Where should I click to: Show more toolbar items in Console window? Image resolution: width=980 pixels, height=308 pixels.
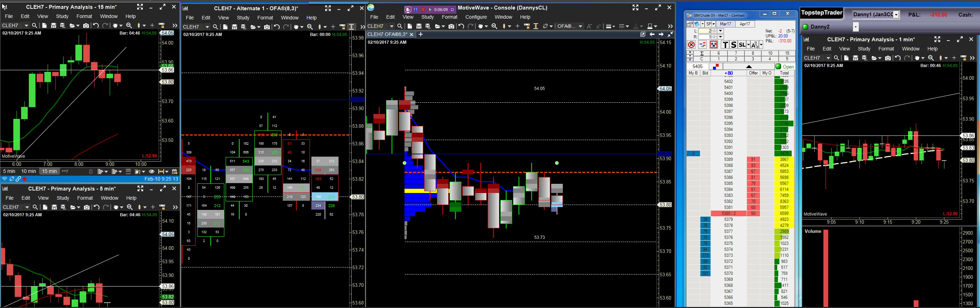(670, 26)
